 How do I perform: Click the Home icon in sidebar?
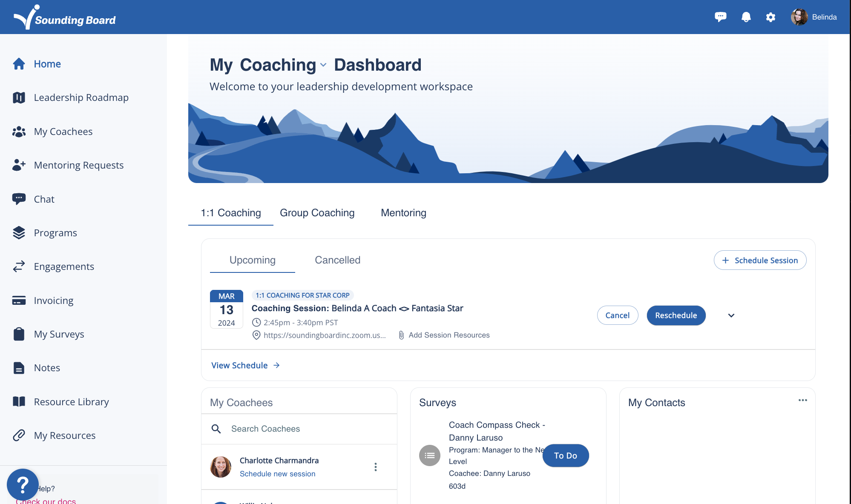tap(19, 64)
